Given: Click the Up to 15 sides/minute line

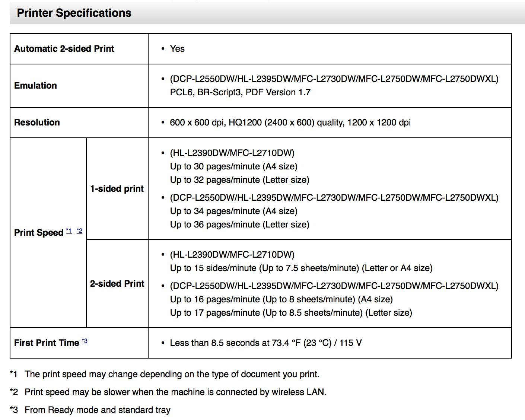Looking at the screenshot, I should pyautogui.click(x=301, y=268).
